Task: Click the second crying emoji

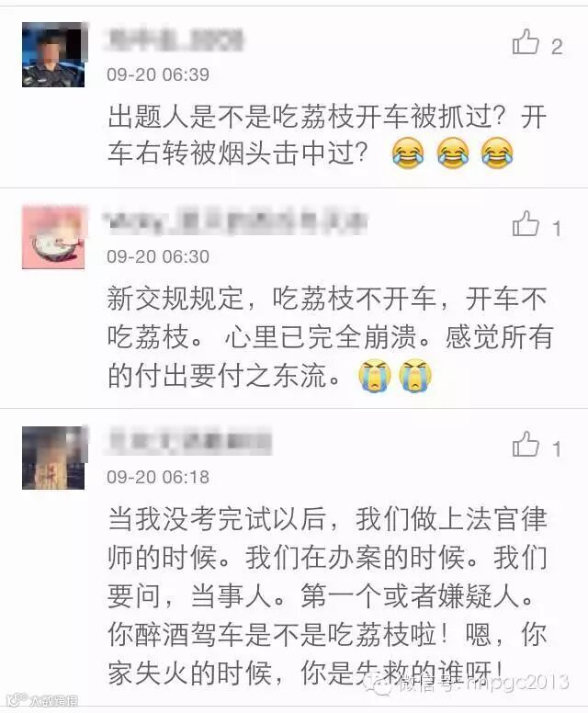Action: [x=414, y=375]
